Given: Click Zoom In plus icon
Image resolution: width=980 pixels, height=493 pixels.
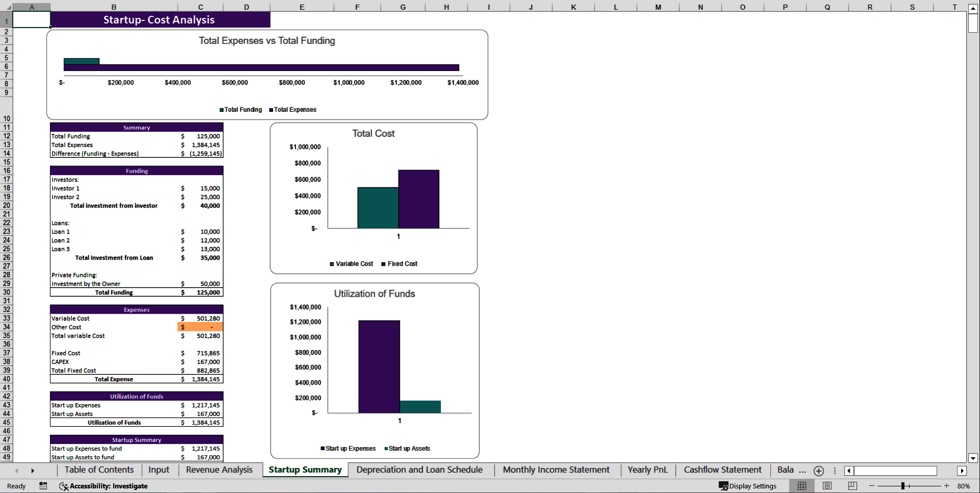Looking at the screenshot, I should pos(947,486).
